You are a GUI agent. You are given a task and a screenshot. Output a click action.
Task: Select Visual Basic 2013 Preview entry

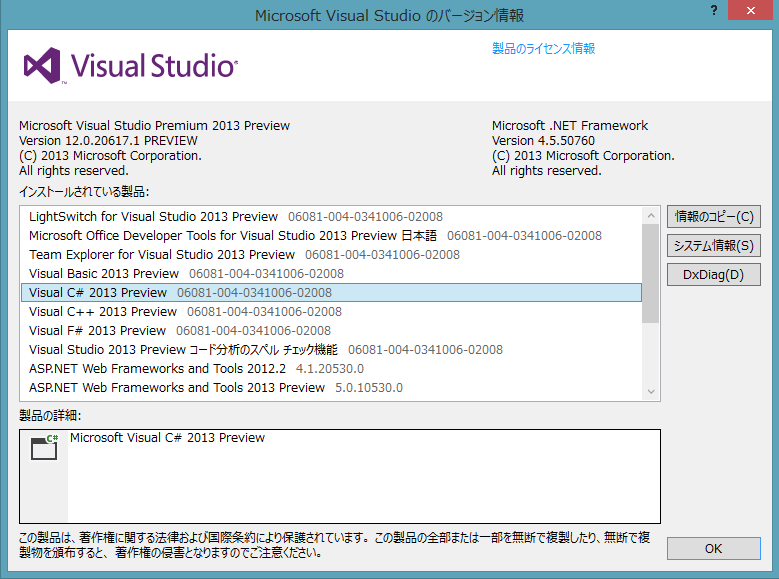(x=104, y=273)
